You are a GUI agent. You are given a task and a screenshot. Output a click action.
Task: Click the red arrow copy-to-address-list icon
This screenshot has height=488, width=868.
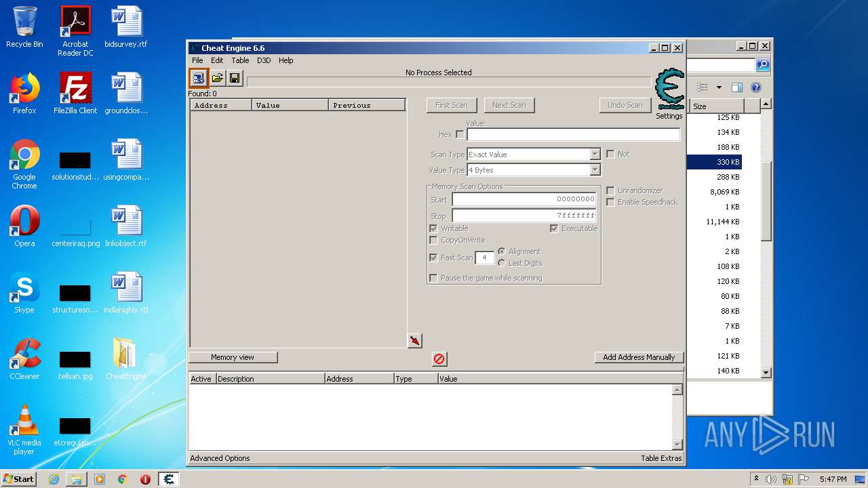(415, 340)
